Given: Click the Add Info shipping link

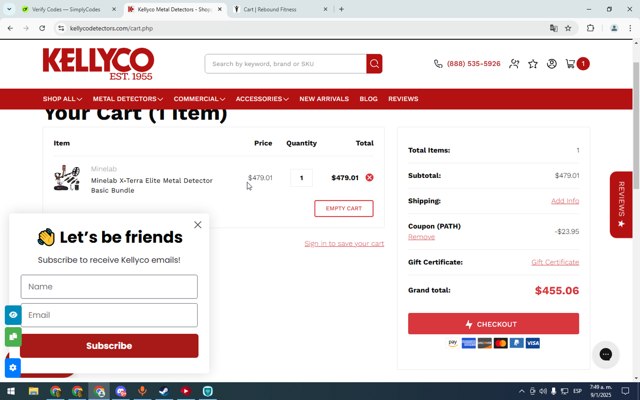Looking at the screenshot, I should (x=565, y=201).
